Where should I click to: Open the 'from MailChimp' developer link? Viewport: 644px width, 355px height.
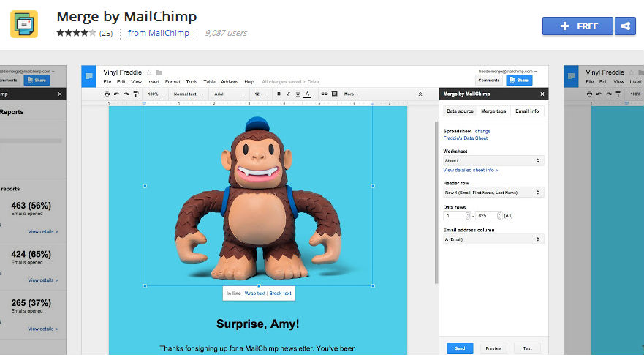pyautogui.click(x=158, y=33)
